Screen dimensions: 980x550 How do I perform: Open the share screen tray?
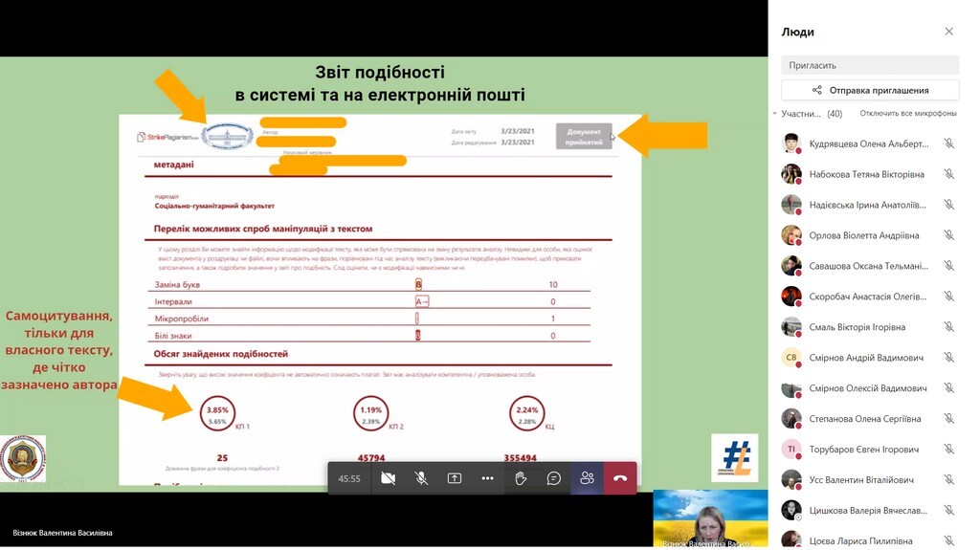click(x=455, y=479)
